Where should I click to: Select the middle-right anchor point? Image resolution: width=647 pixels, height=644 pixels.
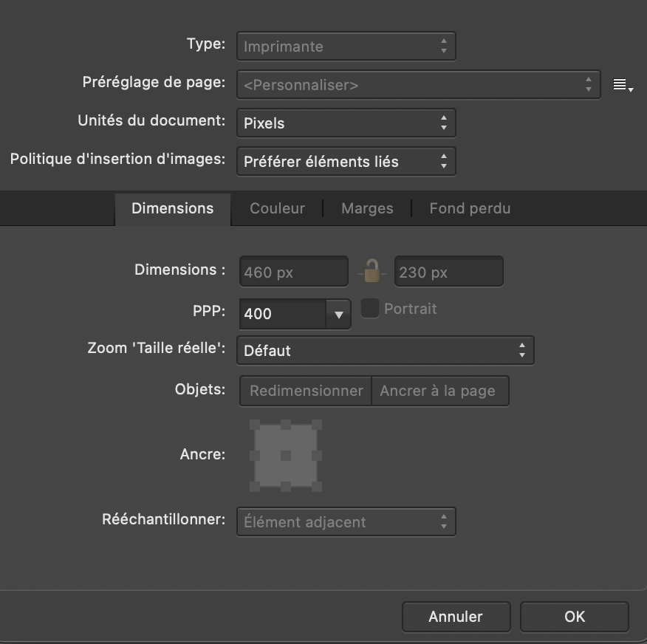317,456
